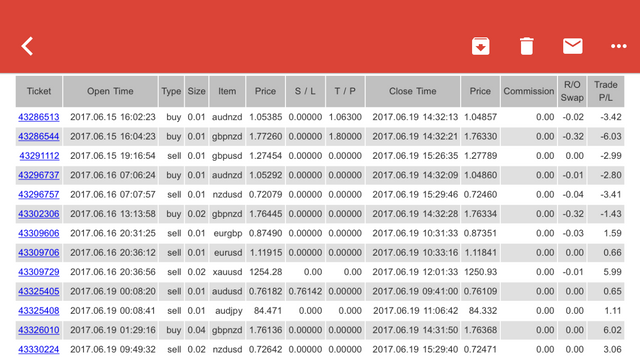Image resolution: width=640 pixels, height=360 pixels.
Task: Open ticket link 43309729
Action: tap(39, 272)
